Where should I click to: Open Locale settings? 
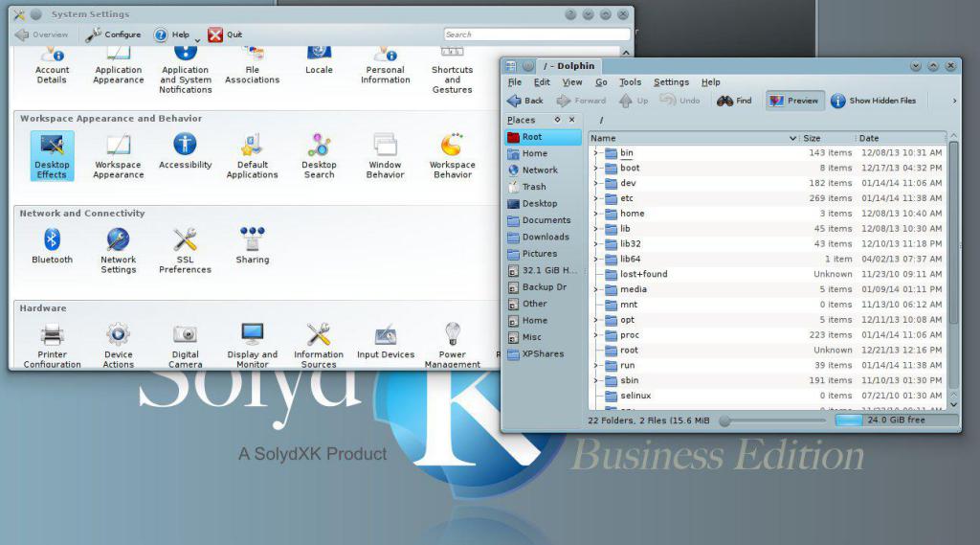[x=319, y=61]
